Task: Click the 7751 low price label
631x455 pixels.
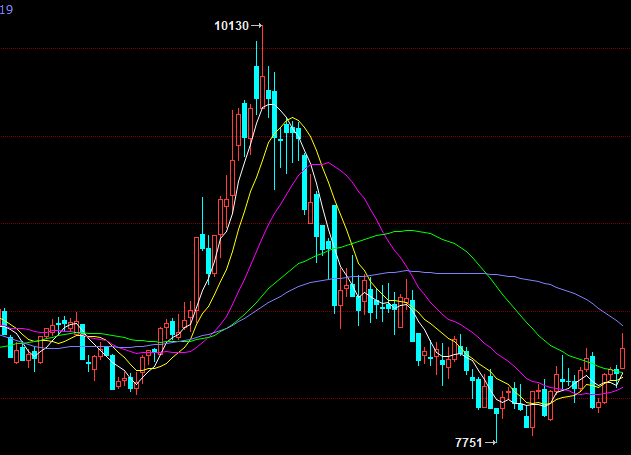Action: point(468,442)
